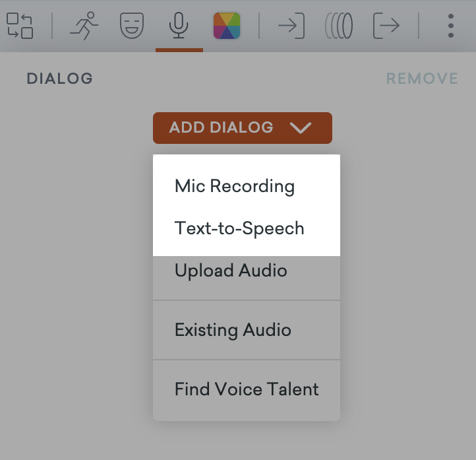This screenshot has width=476, height=460.
Task: Click the DIALOG section heading
Action: point(59,79)
